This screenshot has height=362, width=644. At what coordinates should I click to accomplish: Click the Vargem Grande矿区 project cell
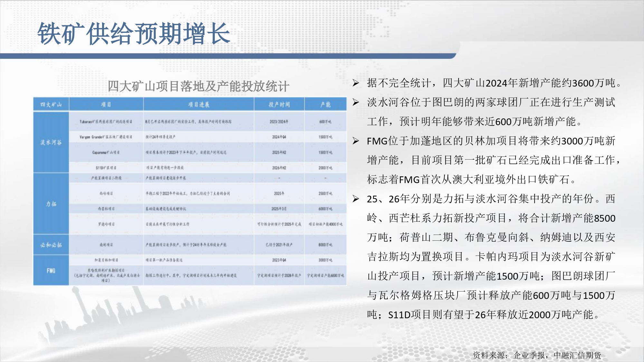pos(106,137)
